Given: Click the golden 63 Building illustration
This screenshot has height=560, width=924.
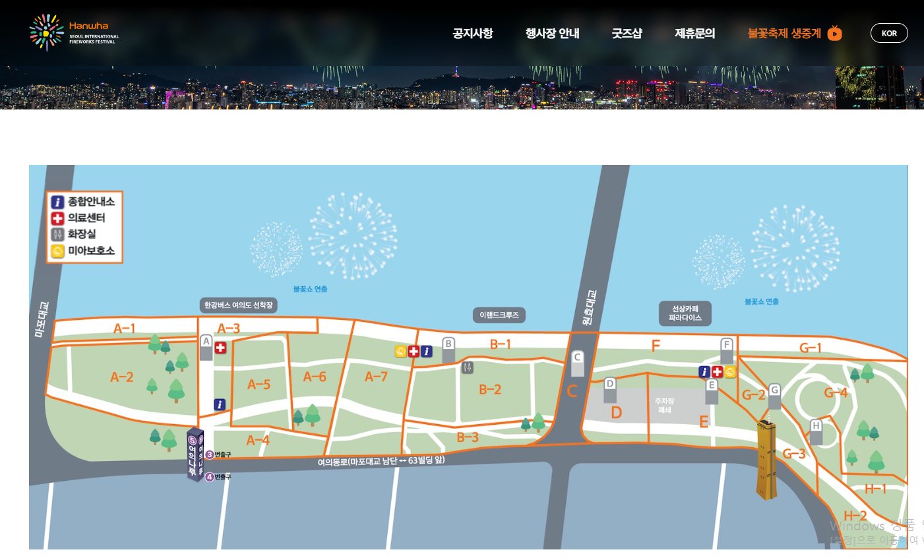Looking at the screenshot, I should 766,459.
